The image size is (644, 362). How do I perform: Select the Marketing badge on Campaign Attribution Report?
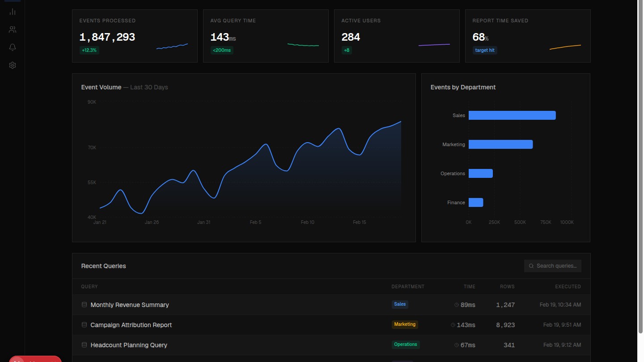405,324
